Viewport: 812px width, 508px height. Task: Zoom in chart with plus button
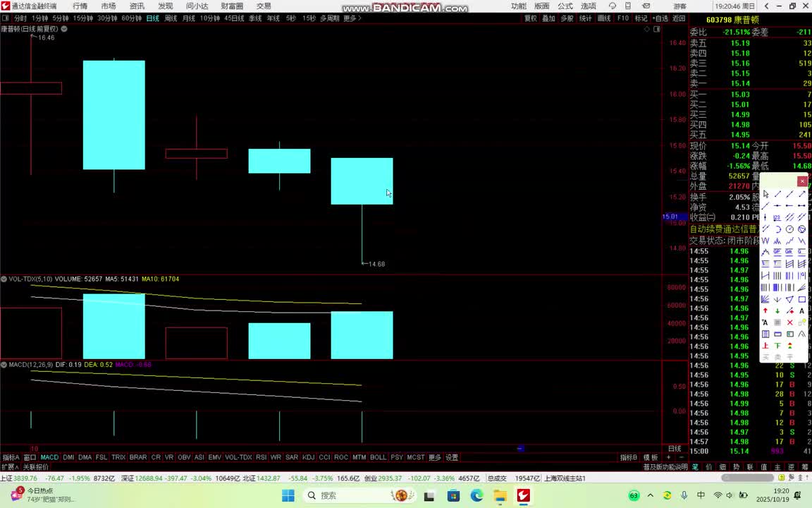[x=668, y=457]
